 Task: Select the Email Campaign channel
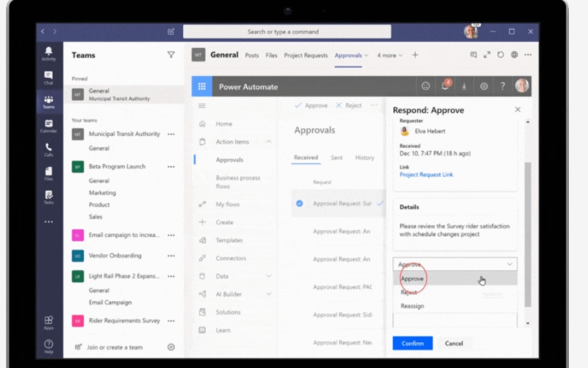coord(110,302)
